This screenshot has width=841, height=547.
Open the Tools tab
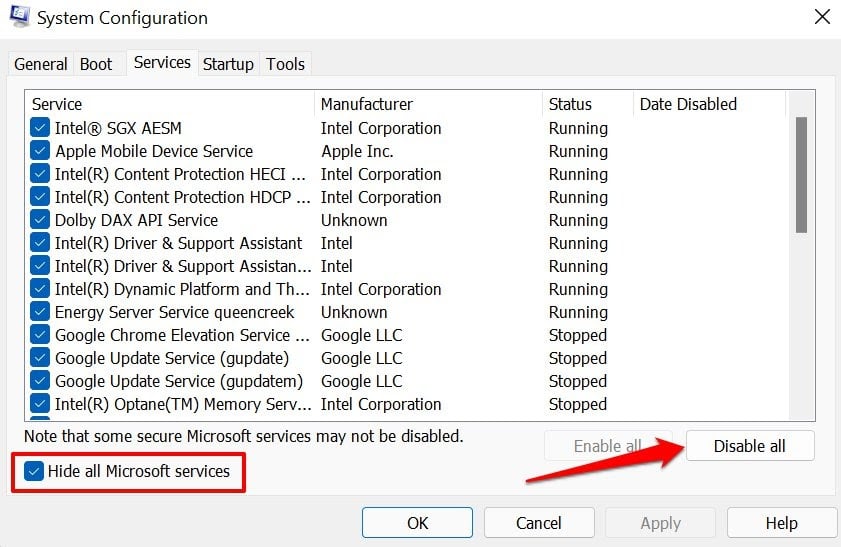point(285,64)
